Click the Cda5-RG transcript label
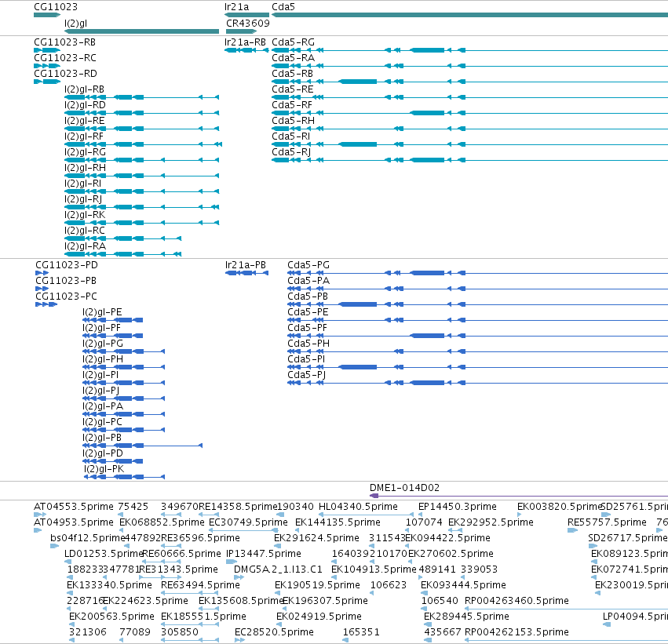668x644 pixels. pyautogui.click(x=293, y=42)
